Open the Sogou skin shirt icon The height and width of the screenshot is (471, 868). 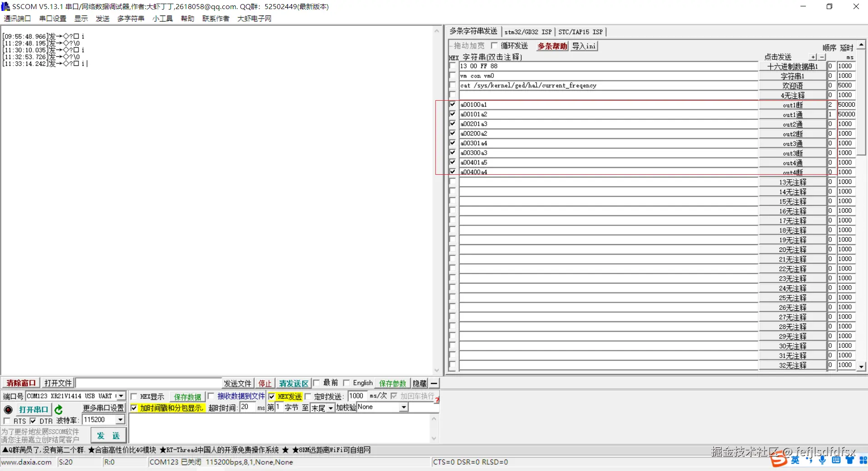[x=850, y=460]
